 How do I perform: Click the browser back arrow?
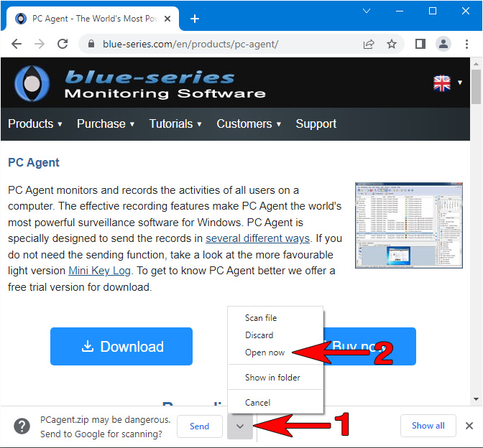17,44
